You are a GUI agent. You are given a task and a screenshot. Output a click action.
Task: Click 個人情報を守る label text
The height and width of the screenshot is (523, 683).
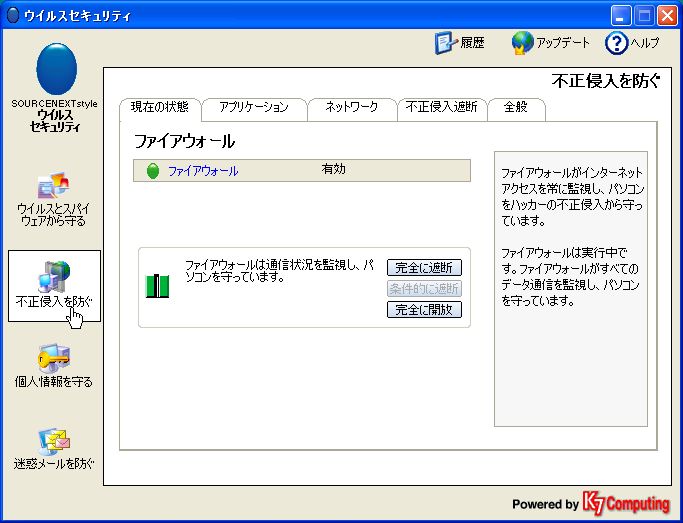54,382
